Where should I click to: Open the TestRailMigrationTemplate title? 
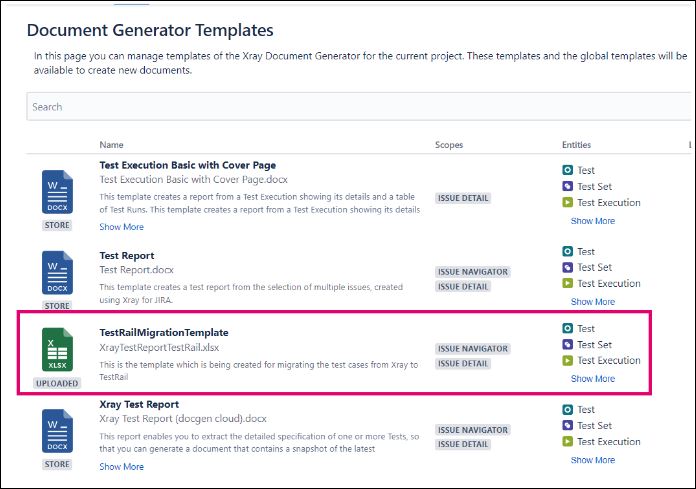164,332
